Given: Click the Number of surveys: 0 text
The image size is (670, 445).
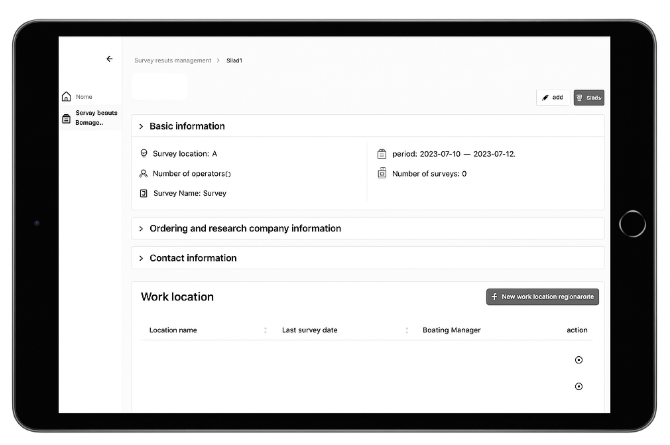Looking at the screenshot, I should pyautogui.click(x=429, y=174).
